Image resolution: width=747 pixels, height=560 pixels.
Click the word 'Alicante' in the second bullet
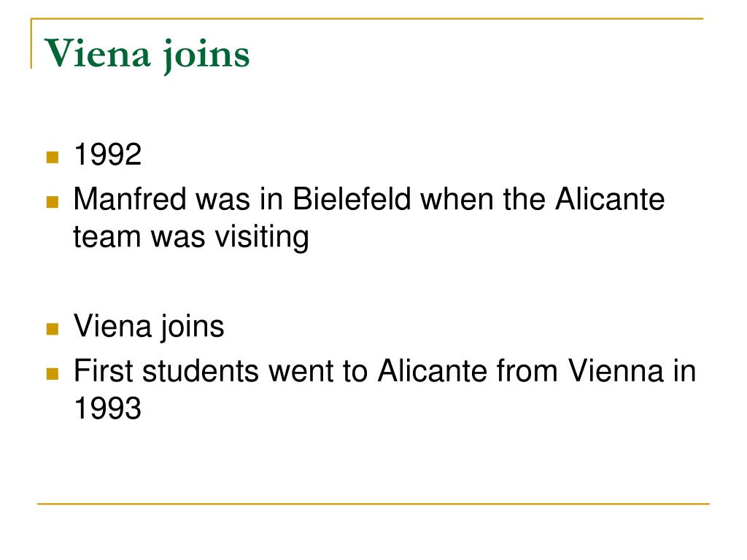pyautogui.click(x=610, y=198)
